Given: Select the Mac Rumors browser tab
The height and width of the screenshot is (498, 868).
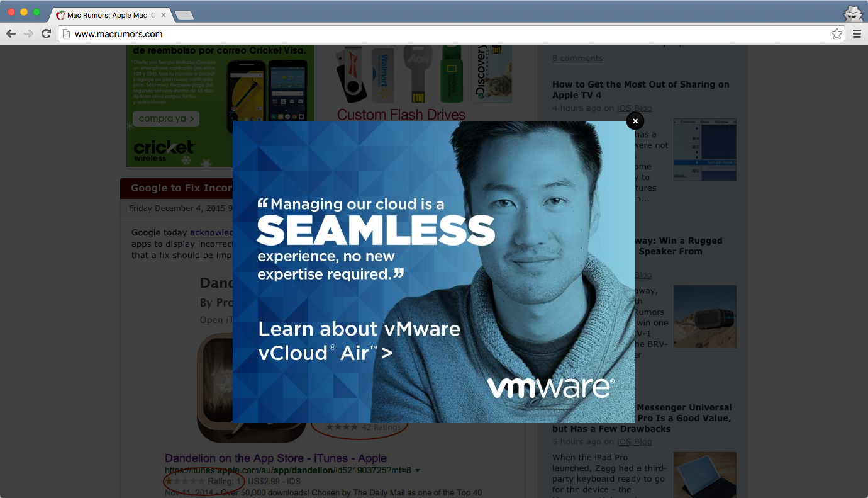Looking at the screenshot, I should click(111, 15).
